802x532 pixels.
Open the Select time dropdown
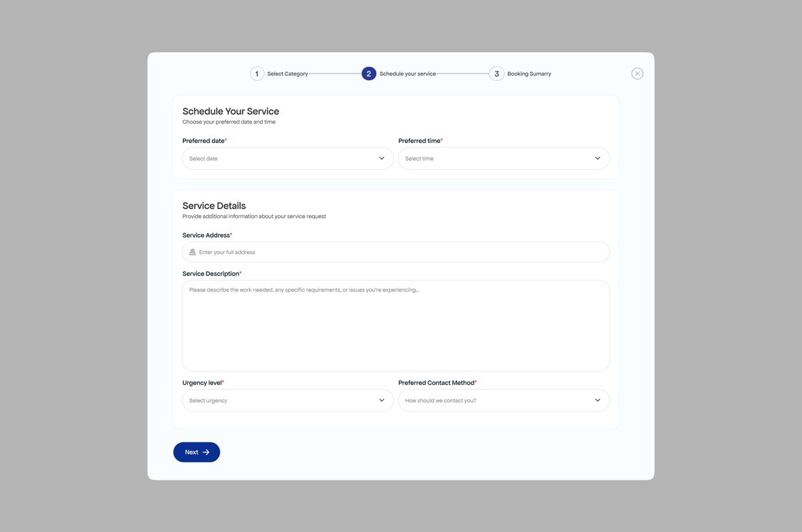(504, 158)
